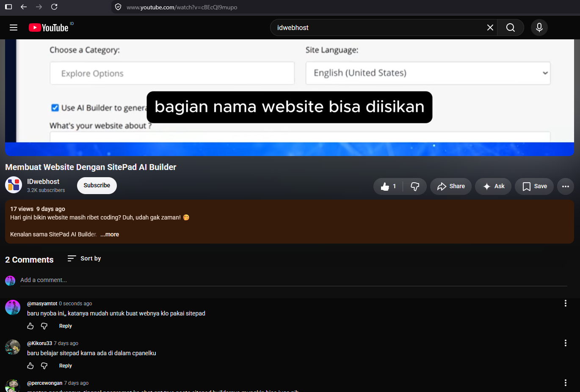Click the '3.2K subscribers' text

point(46,190)
